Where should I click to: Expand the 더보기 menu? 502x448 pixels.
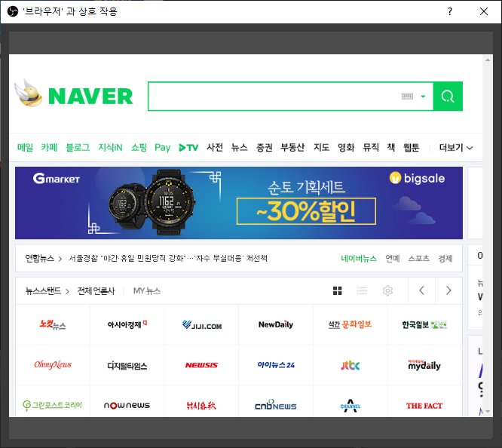[456, 148]
